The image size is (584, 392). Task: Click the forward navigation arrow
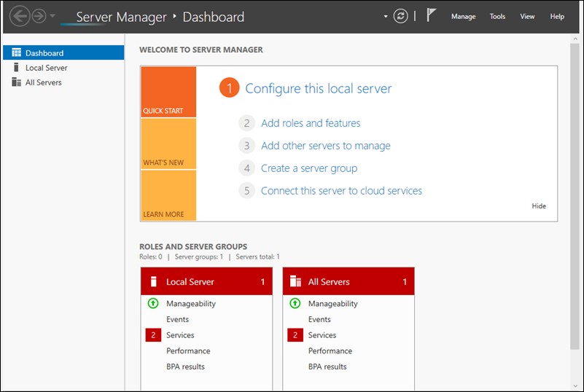(x=39, y=16)
